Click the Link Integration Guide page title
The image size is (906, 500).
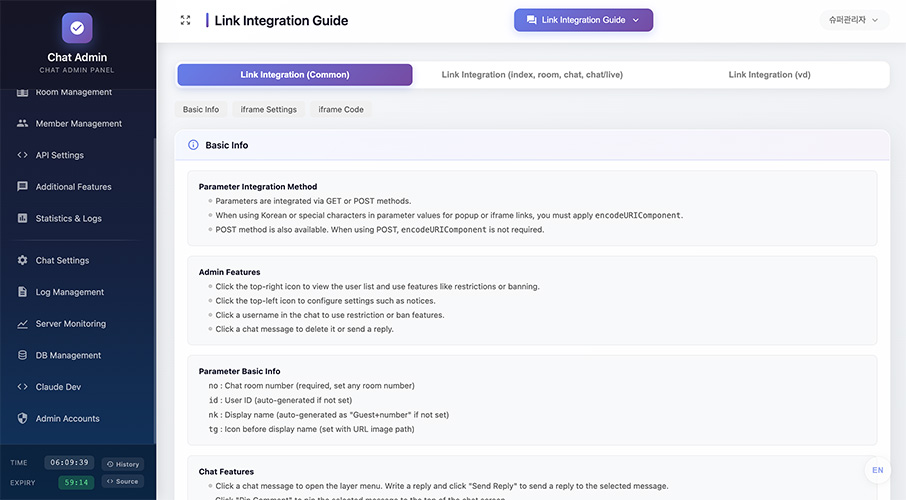tap(281, 21)
